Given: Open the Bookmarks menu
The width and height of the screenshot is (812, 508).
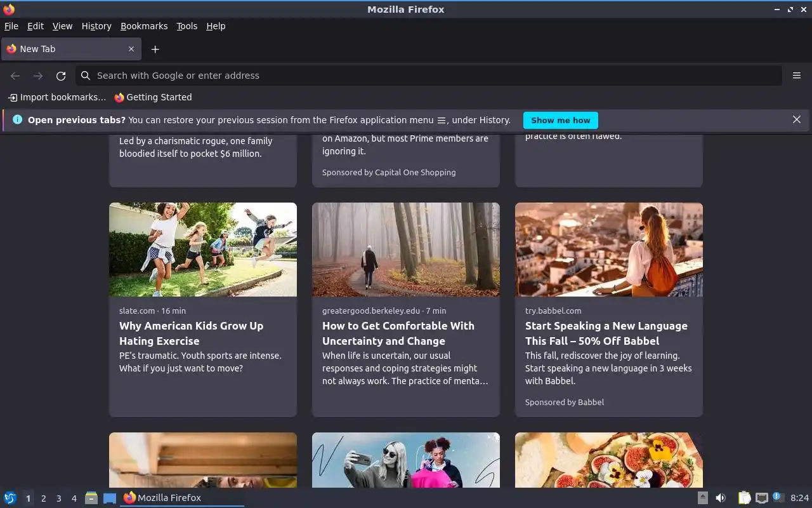Looking at the screenshot, I should 144,26.
